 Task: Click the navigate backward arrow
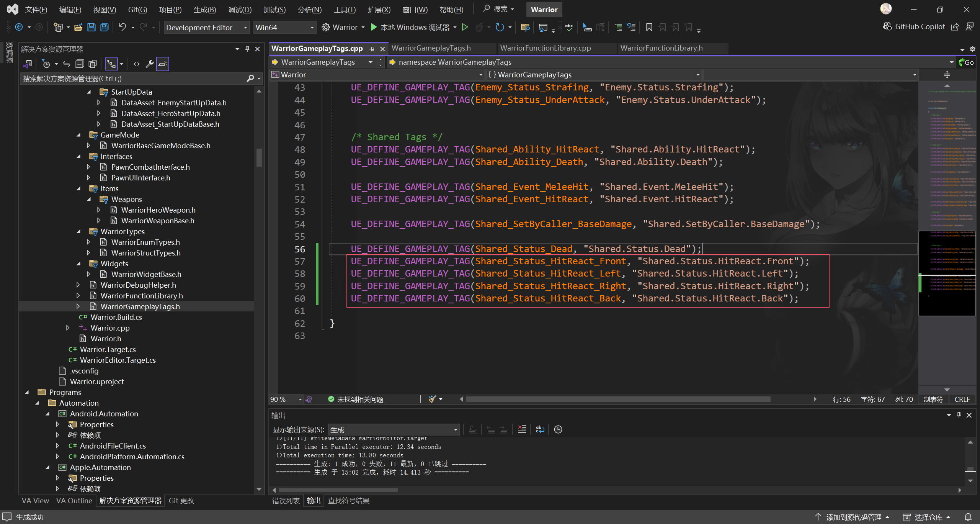[x=19, y=27]
